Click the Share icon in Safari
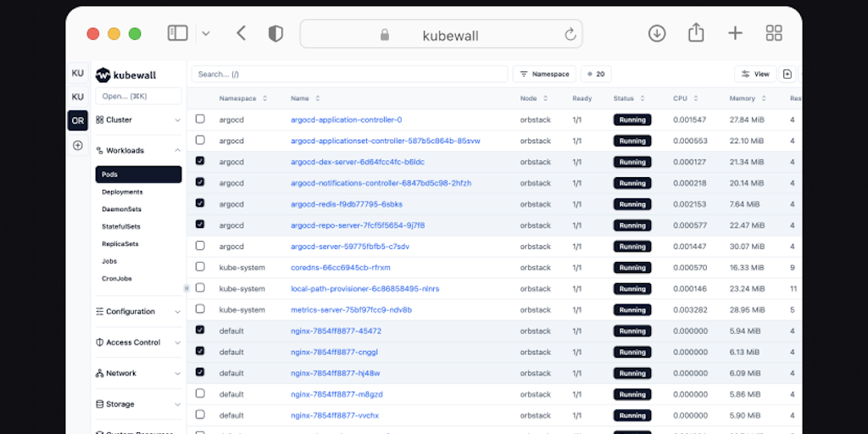This screenshot has width=868, height=434. pyautogui.click(x=696, y=33)
